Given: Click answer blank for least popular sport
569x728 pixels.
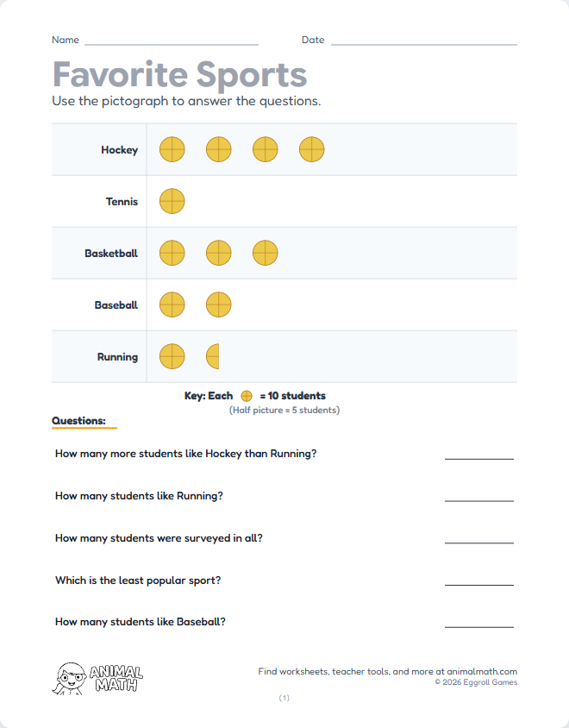Looking at the screenshot, I should coord(478,582).
